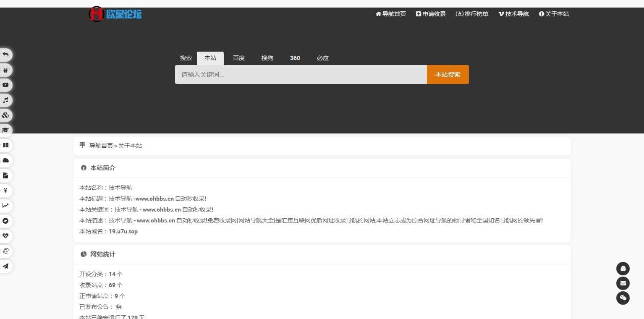
Task: Switch to the 百度 search tab
Action: (238, 58)
